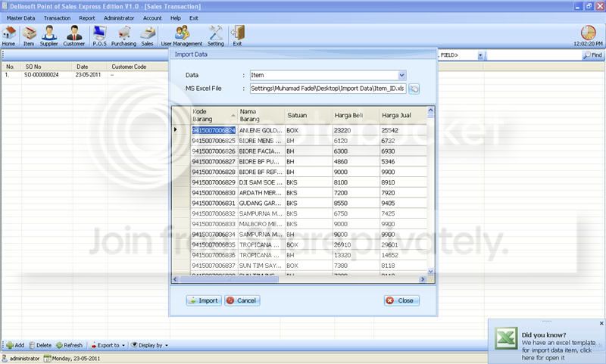This screenshot has height=364, width=606.
Task: Open the Setting tools icon
Action: pos(216,36)
